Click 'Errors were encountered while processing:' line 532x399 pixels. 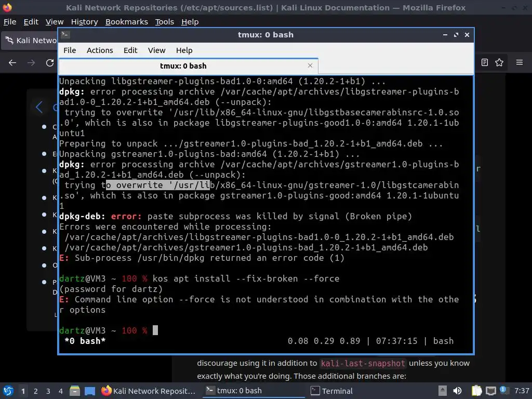click(166, 227)
